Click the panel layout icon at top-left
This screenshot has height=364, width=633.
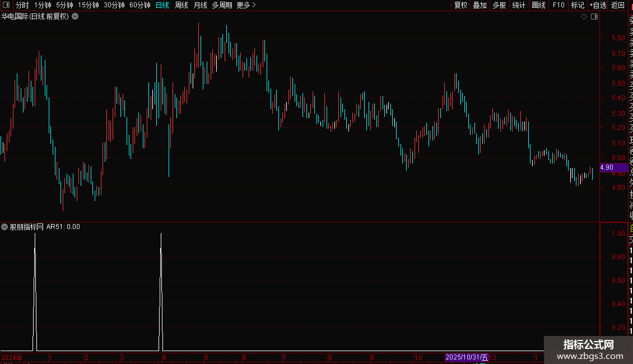click(x=6, y=5)
